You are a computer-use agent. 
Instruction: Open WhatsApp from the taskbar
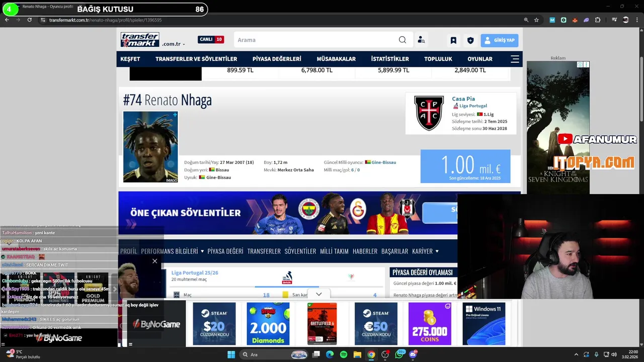click(399, 354)
